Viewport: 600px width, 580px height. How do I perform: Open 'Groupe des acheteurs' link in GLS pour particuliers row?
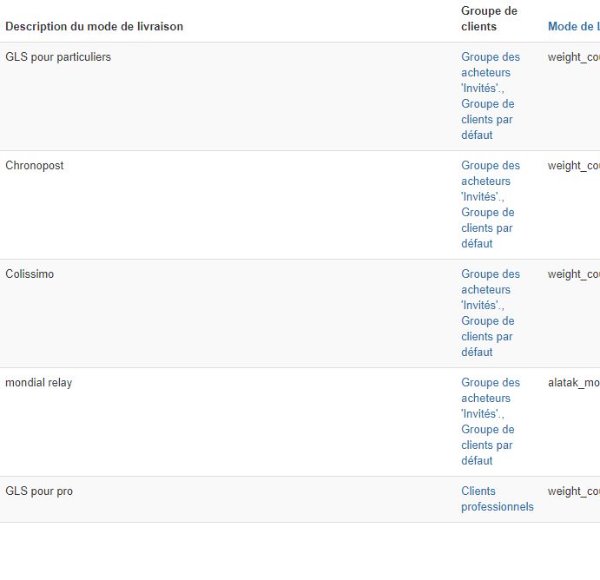tap(490, 65)
